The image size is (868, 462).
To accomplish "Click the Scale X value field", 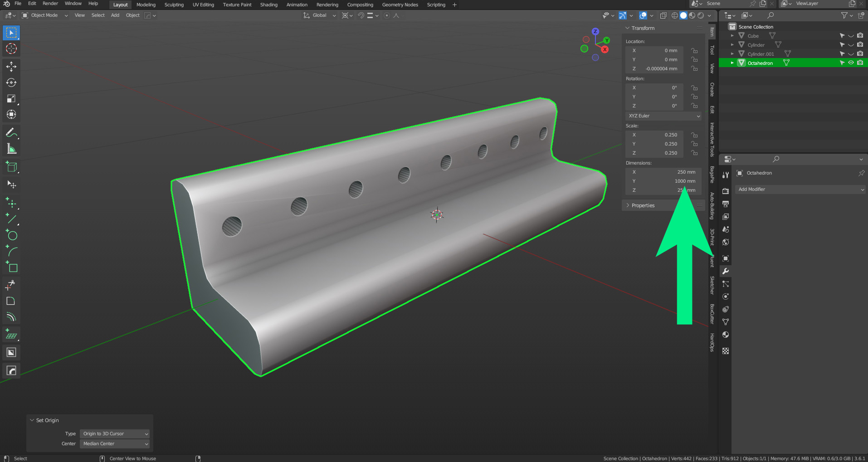I will pos(654,135).
